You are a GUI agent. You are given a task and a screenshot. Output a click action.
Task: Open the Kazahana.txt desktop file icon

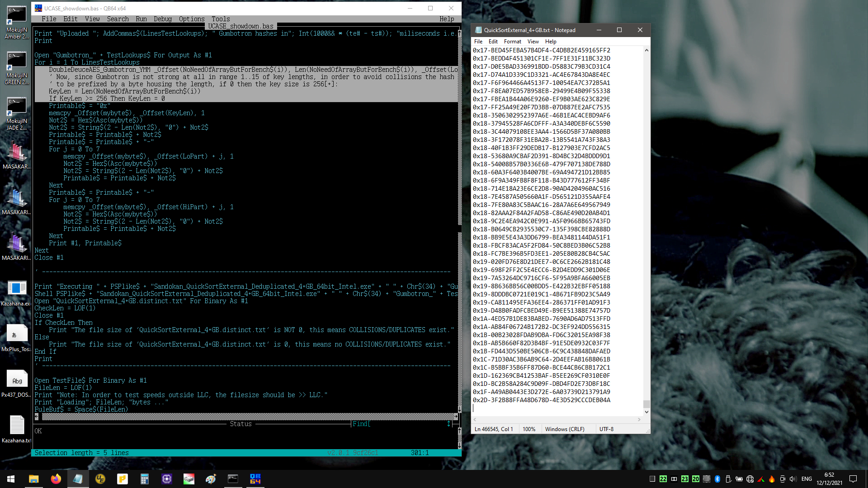pyautogui.click(x=17, y=429)
